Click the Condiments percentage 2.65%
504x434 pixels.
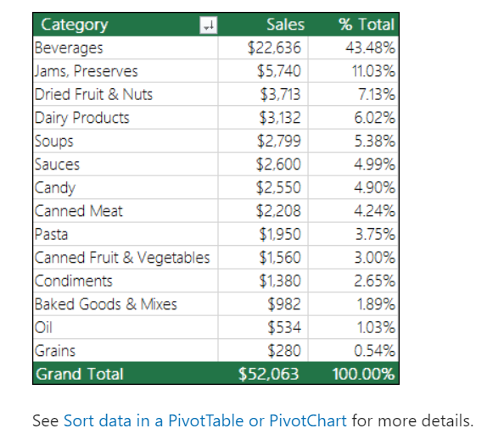click(353, 281)
